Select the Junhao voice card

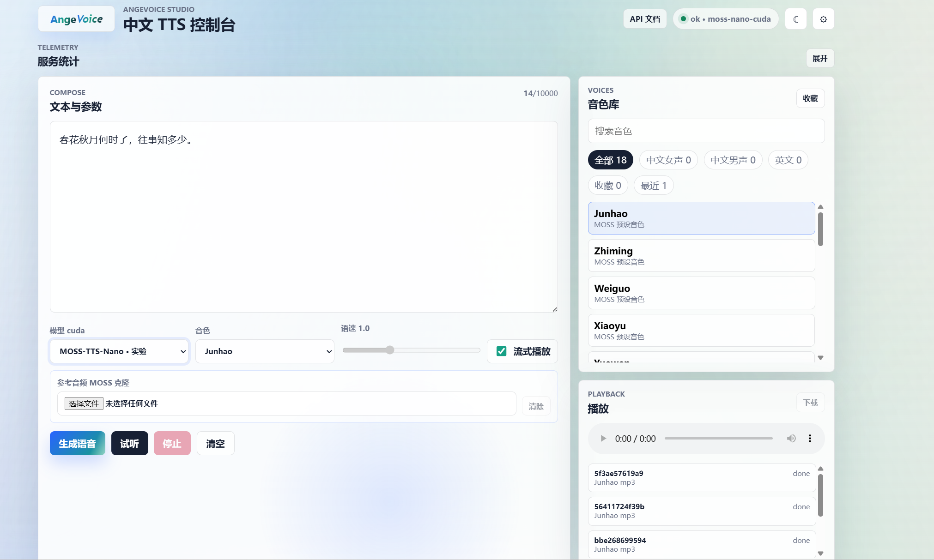[x=701, y=218]
